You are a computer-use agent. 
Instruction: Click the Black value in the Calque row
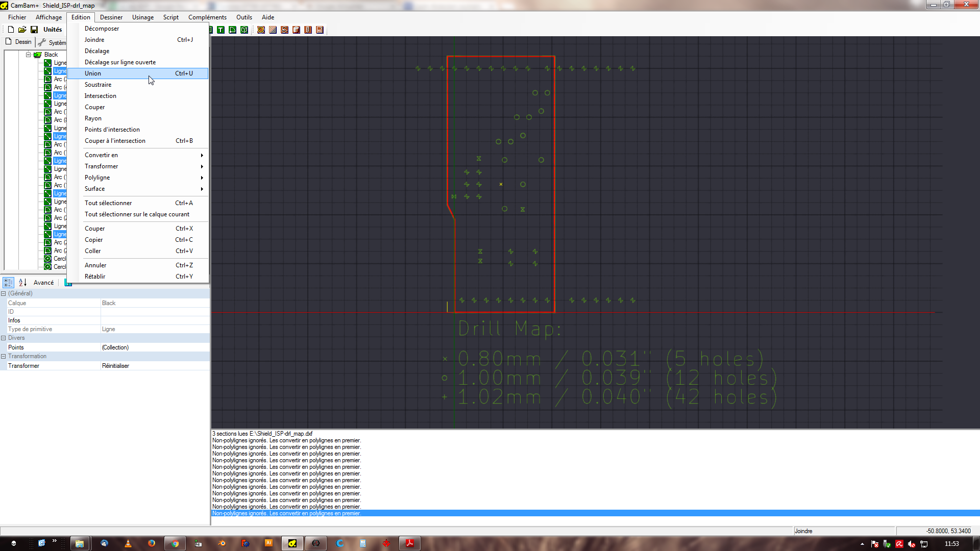(155, 303)
